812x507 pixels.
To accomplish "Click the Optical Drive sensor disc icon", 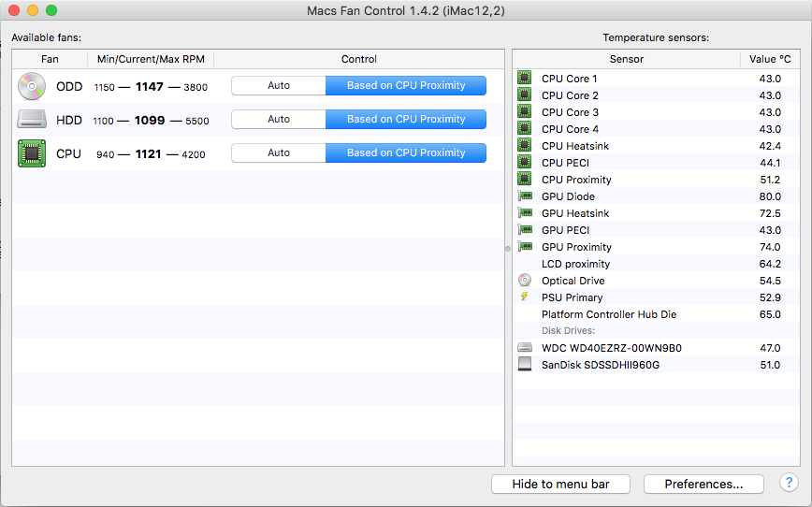I will point(525,281).
